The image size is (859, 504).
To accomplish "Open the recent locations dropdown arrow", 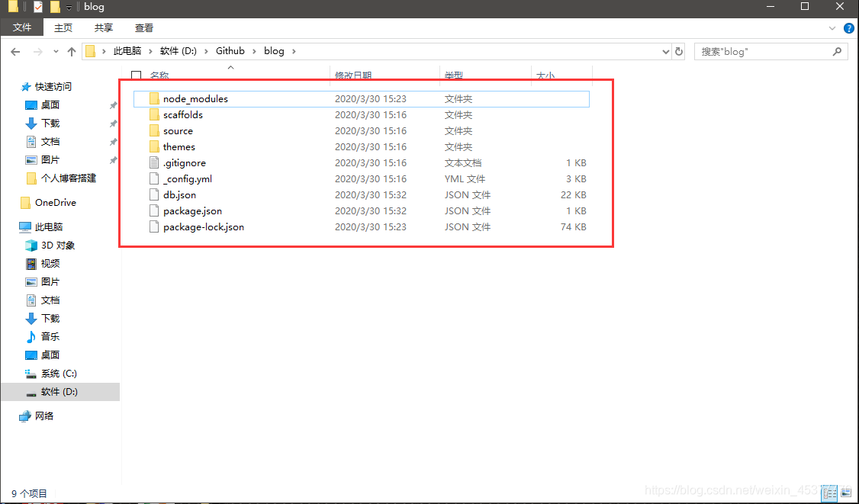I will pos(53,52).
